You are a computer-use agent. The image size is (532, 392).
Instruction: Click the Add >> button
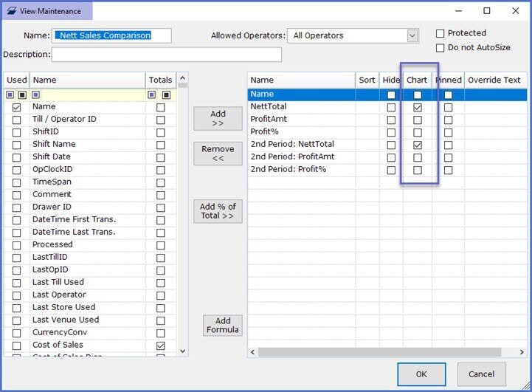click(x=218, y=119)
